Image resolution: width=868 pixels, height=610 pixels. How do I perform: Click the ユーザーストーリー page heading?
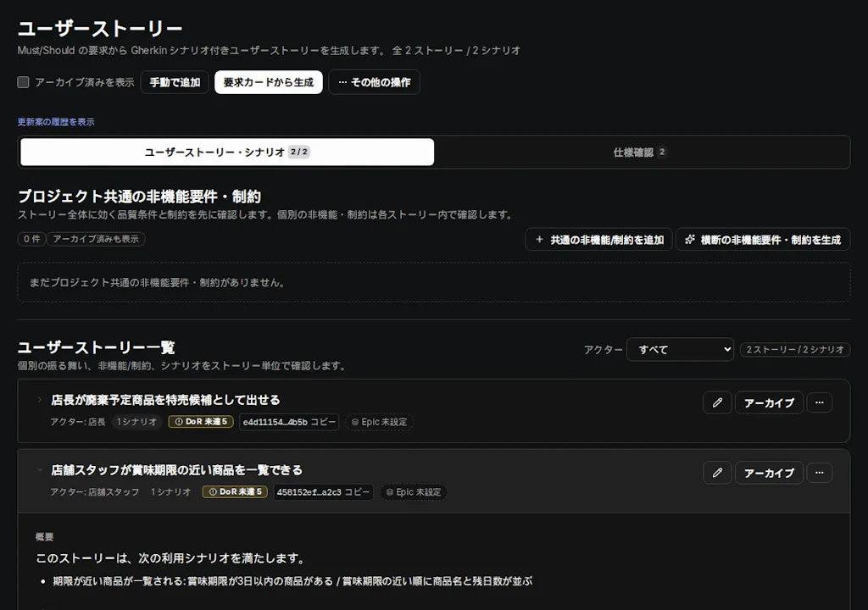pyautogui.click(x=100, y=28)
